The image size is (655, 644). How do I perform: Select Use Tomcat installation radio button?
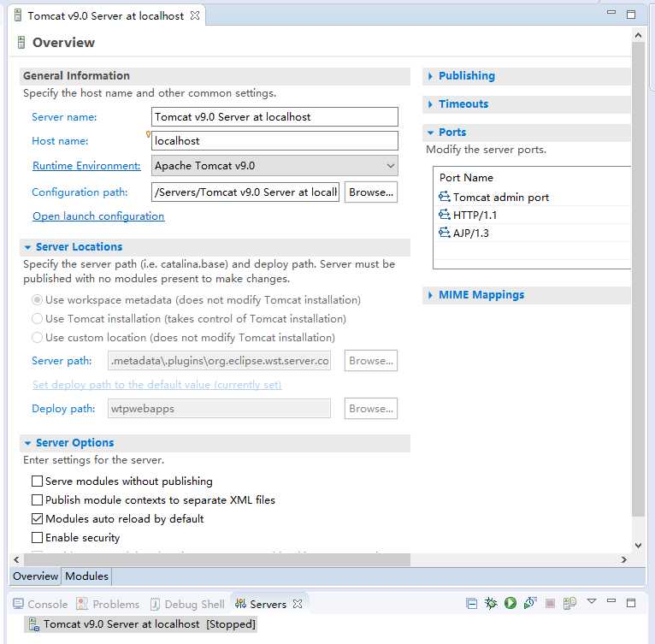tap(37, 318)
